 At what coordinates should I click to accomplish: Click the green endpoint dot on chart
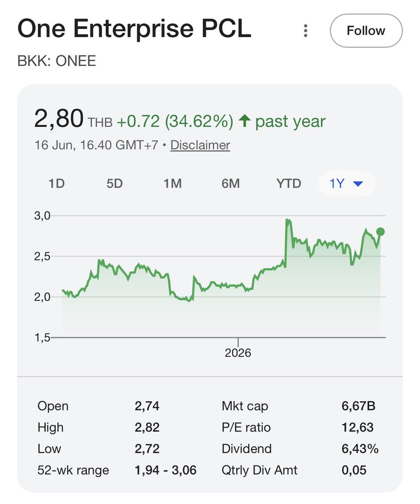coord(381,232)
